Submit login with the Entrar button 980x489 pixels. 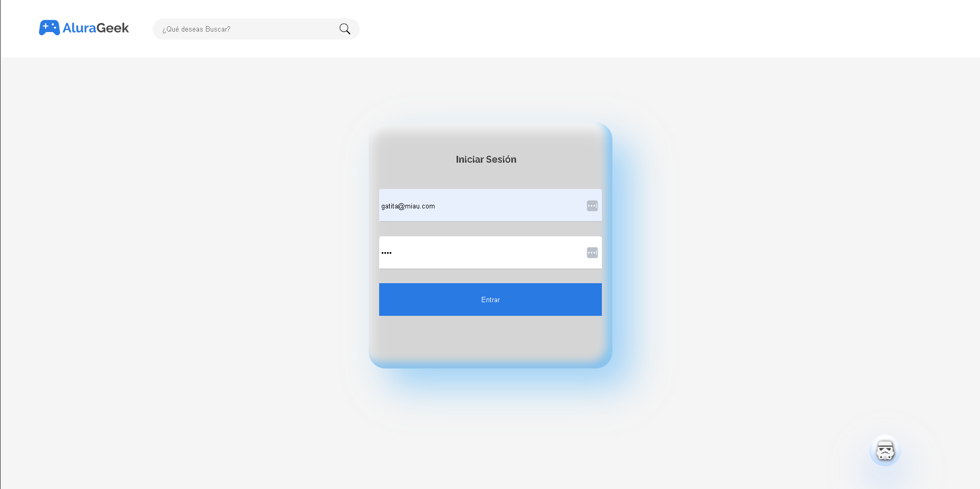(490, 300)
